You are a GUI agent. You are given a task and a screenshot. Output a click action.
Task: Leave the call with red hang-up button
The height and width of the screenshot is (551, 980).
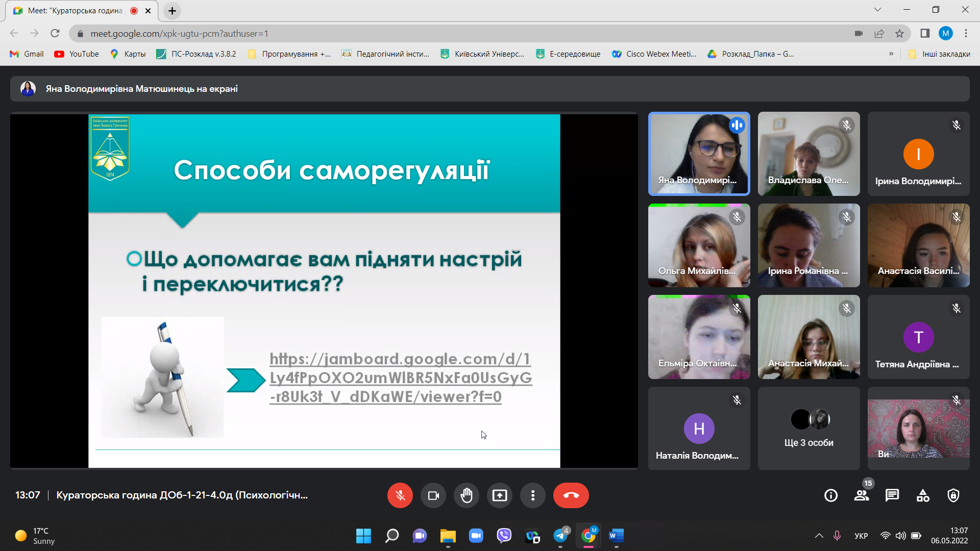[x=571, y=495]
